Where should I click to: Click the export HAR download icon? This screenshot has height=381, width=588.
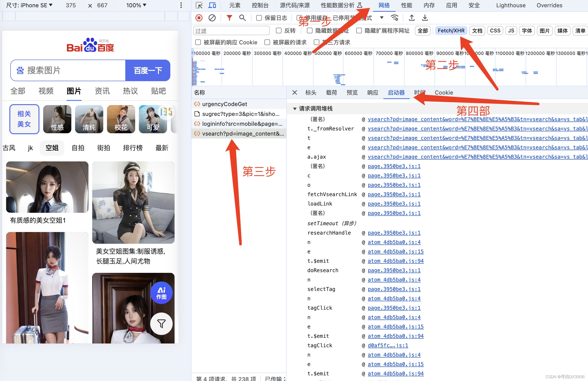[x=425, y=18]
